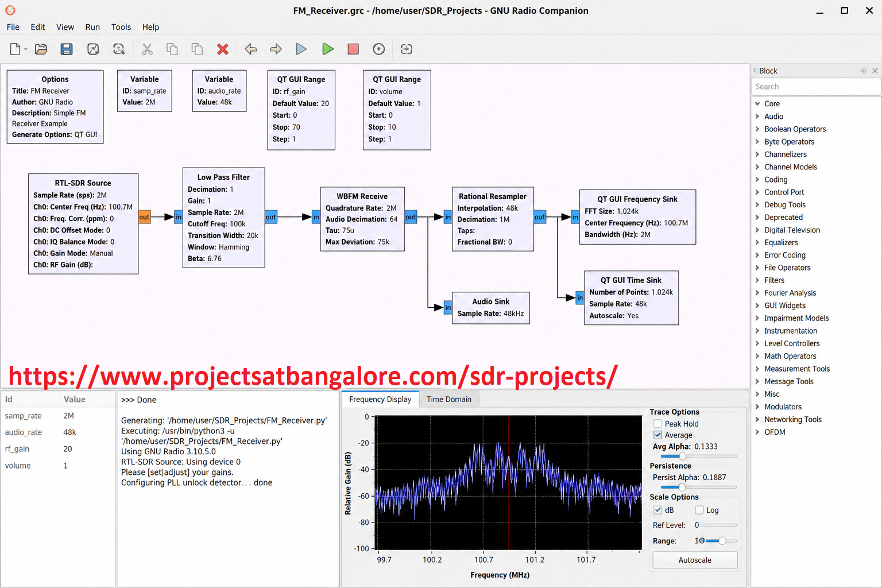This screenshot has height=588, width=882.
Task: Execute flowgraph with green play icon
Action: point(328,49)
